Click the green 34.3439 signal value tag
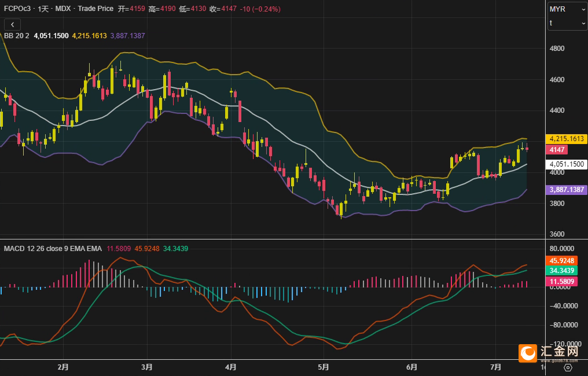 click(561, 270)
